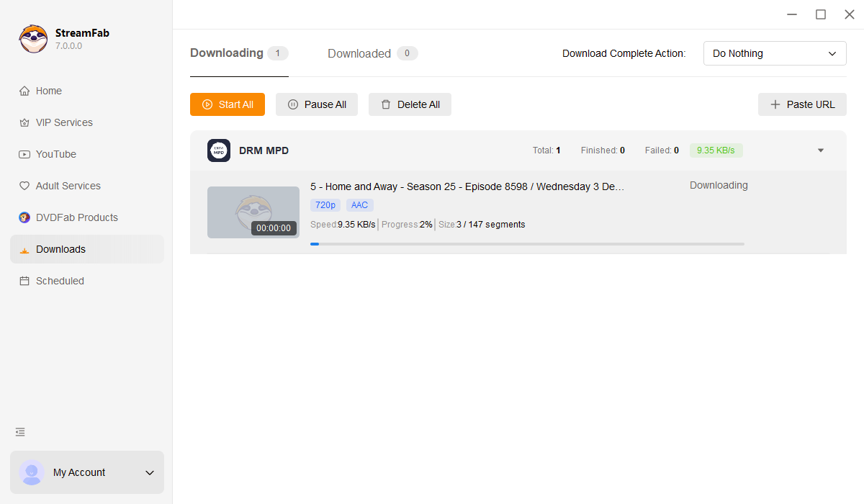This screenshot has height=504, width=864.
Task: Click the Paste URL button
Action: click(802, 104)
